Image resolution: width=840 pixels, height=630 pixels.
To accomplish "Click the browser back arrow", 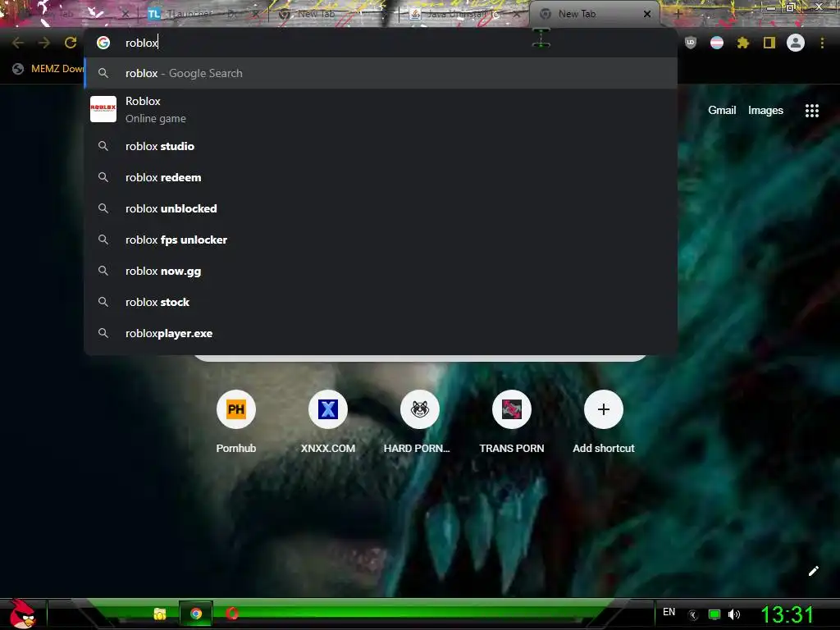I will [18, 43].
